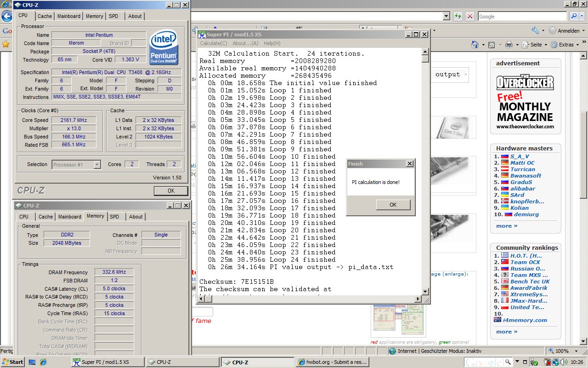Open the Help(H) menu in Super PI
The height and width of the screenshot is (368, 588).
(272, 43)
